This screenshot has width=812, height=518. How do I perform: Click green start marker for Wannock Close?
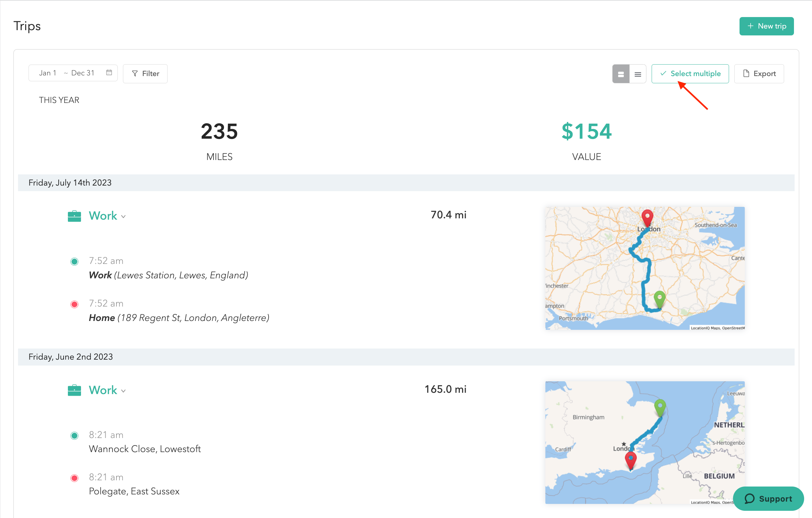click(x=74, y=435)
